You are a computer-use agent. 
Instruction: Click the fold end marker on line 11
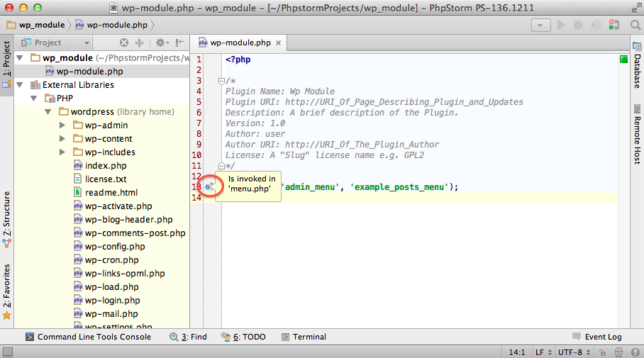click(221, 166)
